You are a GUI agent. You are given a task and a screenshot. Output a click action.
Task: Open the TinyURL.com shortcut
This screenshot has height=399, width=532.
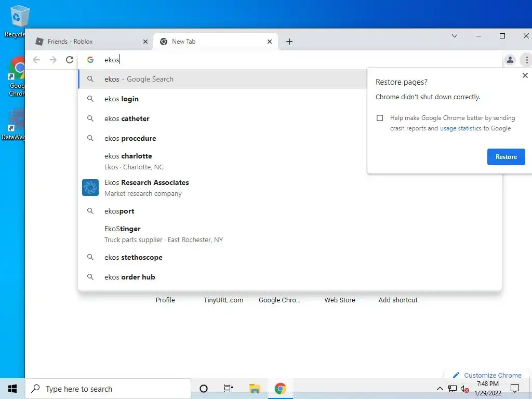[223, 300]
